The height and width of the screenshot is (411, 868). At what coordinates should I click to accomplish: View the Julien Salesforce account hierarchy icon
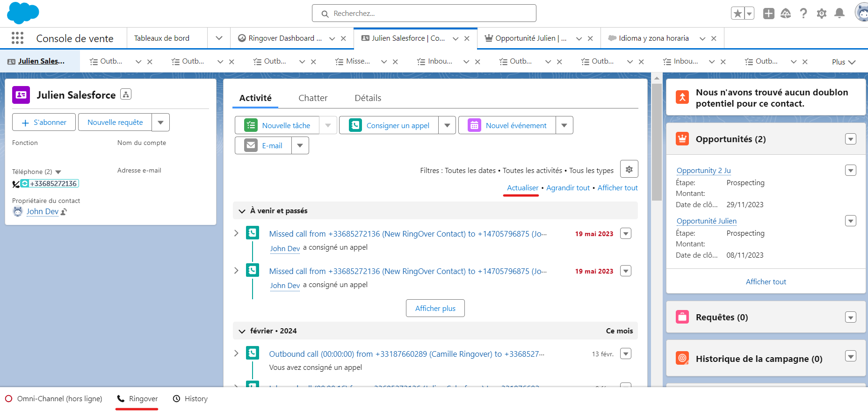[x=126, y=94]
